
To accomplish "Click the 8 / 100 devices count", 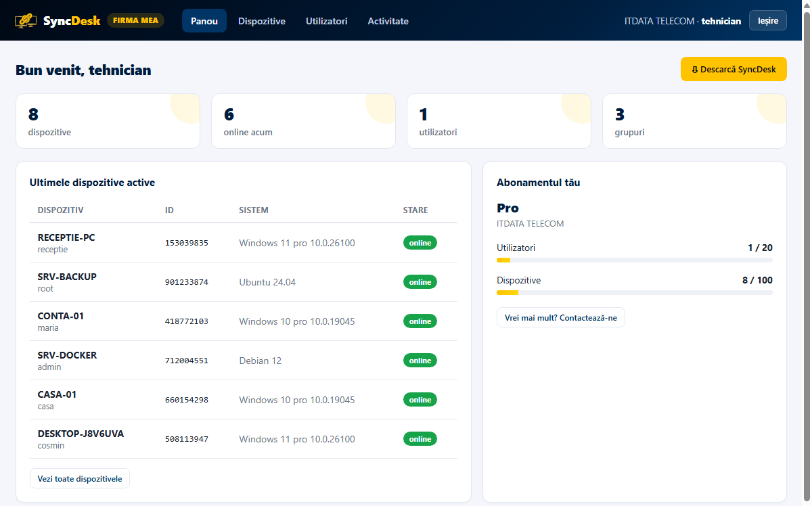I will pyautogui.click(x=757, y=280).
